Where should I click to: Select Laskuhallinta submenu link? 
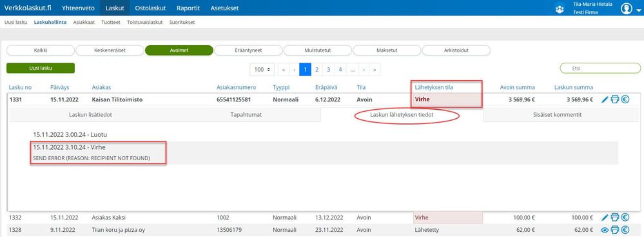[50, 22]
